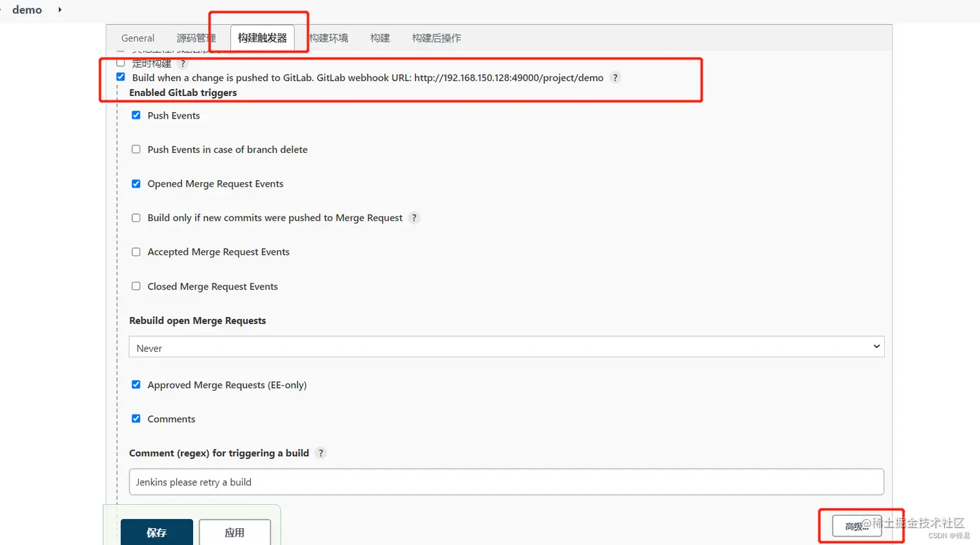Screen dimensions: 980x545
Task: Open help icon beside GitLab webhook URL
Action: 615,78
